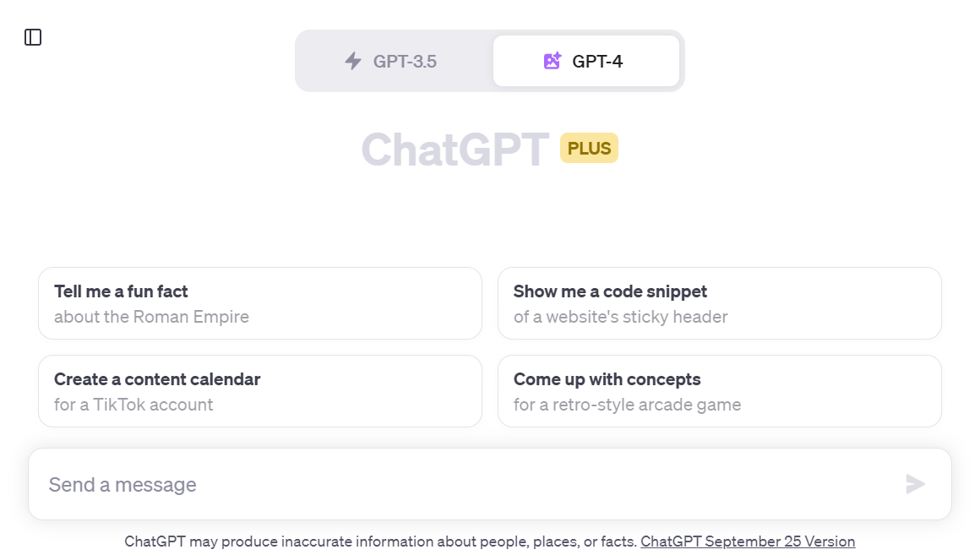Click the lightning bolt icon beside GPT-3.5
The height and width of the screenshot is (555, 980).
coord(355,60)
